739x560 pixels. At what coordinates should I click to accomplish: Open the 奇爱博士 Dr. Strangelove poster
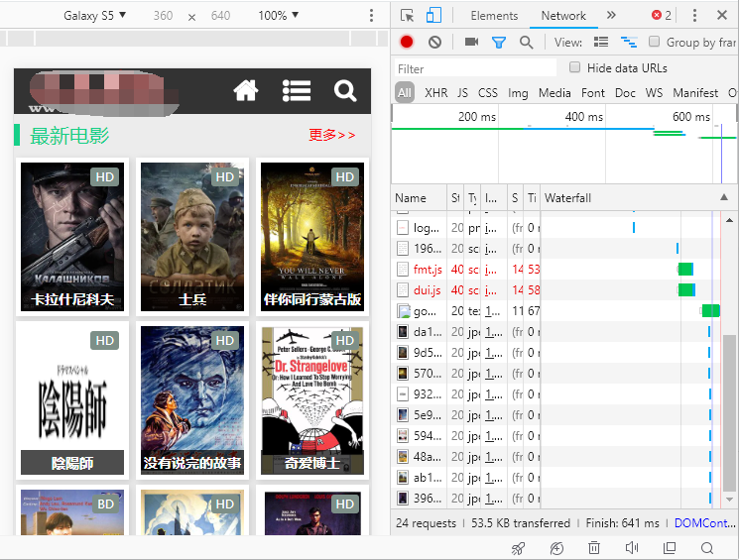tap(312, 400)
